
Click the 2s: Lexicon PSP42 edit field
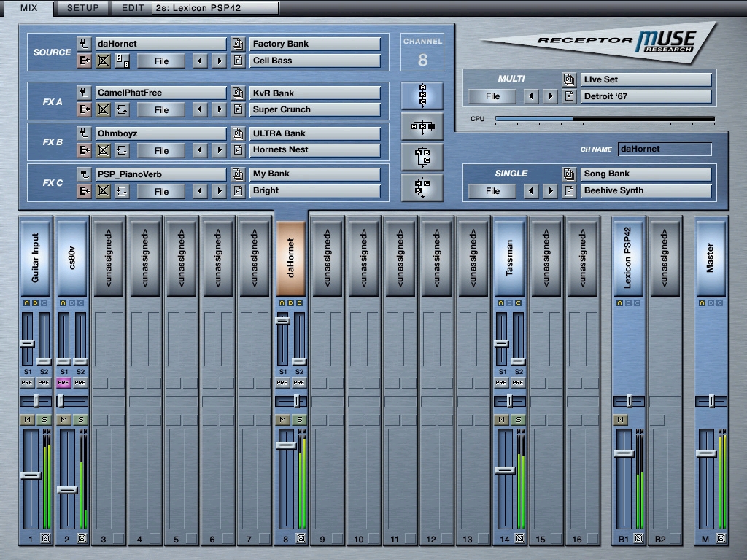215,7
